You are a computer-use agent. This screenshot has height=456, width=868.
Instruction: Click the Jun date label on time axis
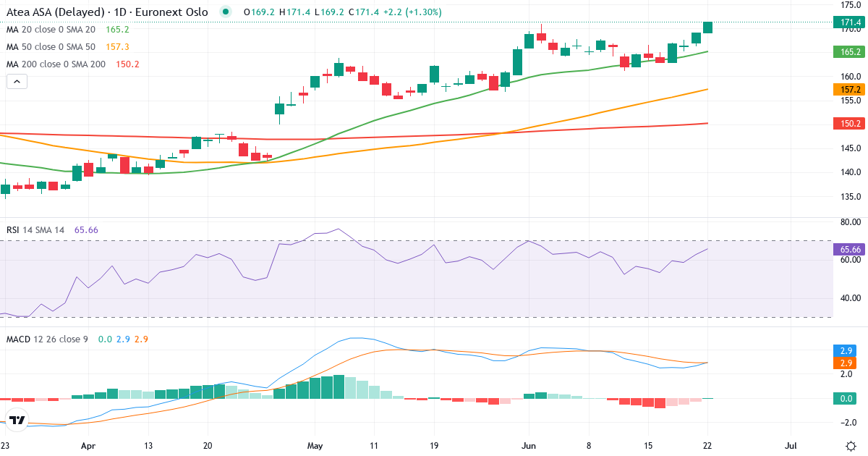pyautogui.click(x=529, y=446)
